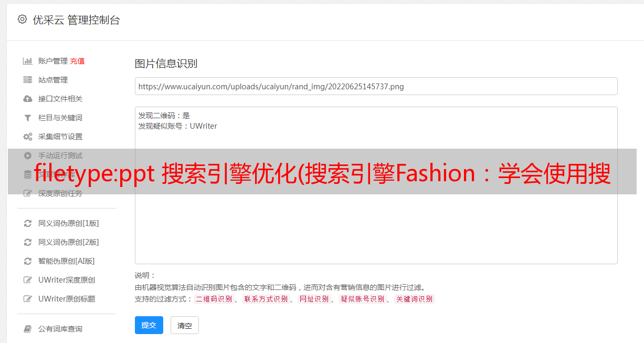Open 站点管理 menu item
Screen dimensions: 644x343
click(53, 80)
